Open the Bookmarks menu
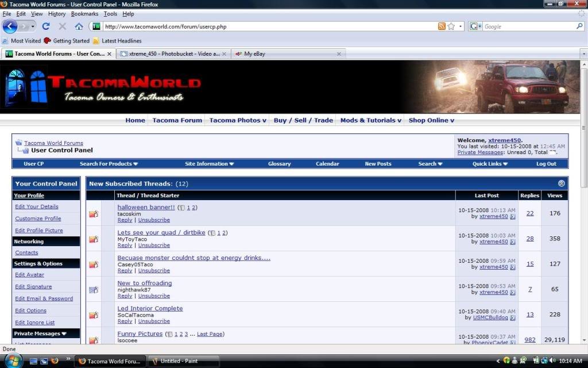Viewport: 588px width, 368px height. (84, 14)
